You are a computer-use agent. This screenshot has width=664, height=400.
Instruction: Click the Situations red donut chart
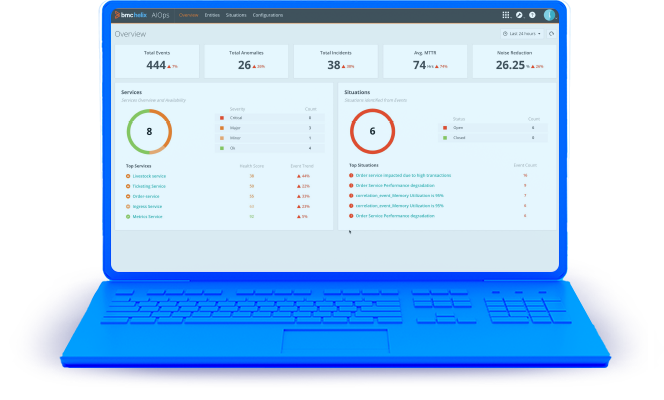click(x=372, y=131)
